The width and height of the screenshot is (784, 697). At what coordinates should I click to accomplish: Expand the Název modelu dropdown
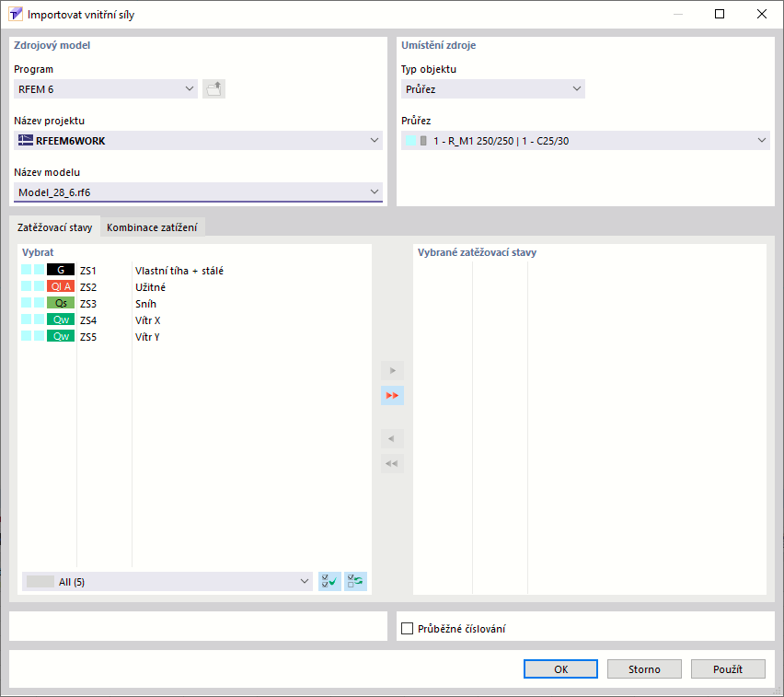[198, 192]
